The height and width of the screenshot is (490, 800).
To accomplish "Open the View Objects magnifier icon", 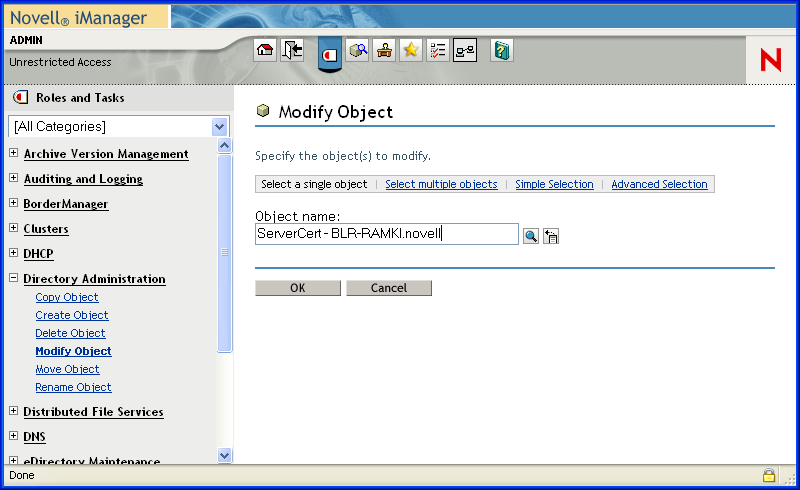I will tap(358, 50).
